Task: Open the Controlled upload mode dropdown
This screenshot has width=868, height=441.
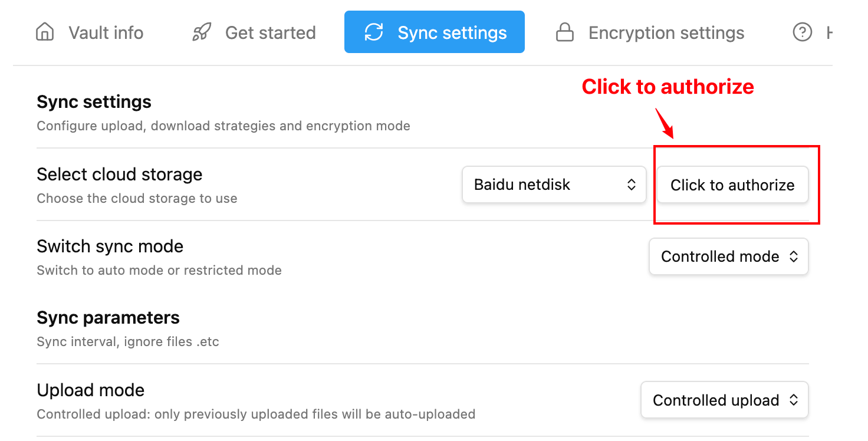Action: click(x=725, y=400)
